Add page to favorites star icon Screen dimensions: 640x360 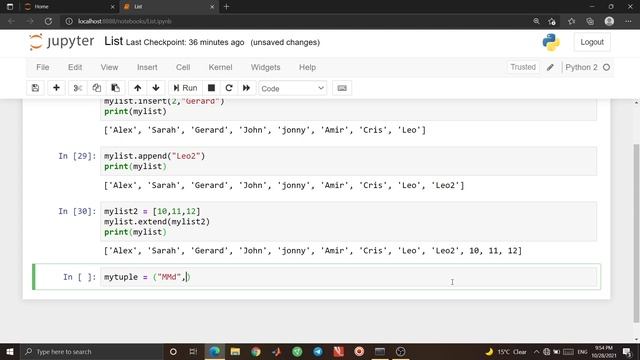point(552,21)
